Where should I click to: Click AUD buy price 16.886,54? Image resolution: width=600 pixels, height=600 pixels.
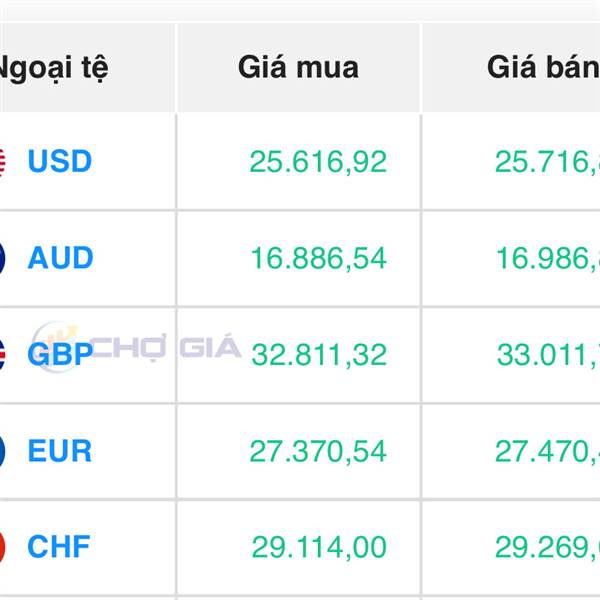[318, 259]
